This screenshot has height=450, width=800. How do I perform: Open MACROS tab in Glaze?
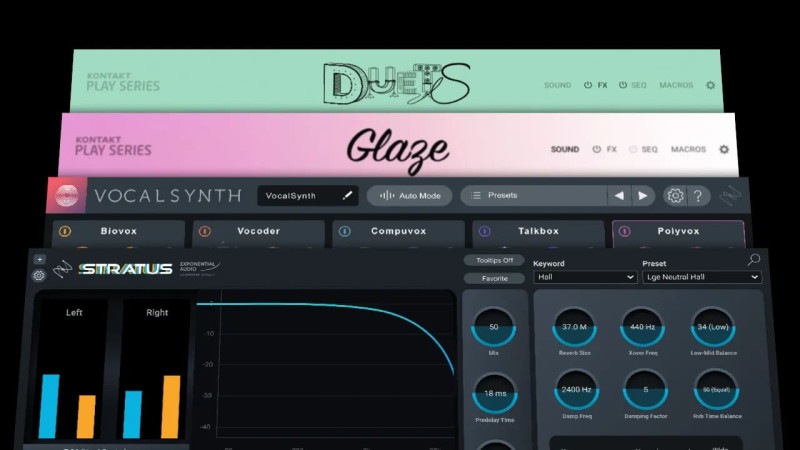tap(688, 149)
